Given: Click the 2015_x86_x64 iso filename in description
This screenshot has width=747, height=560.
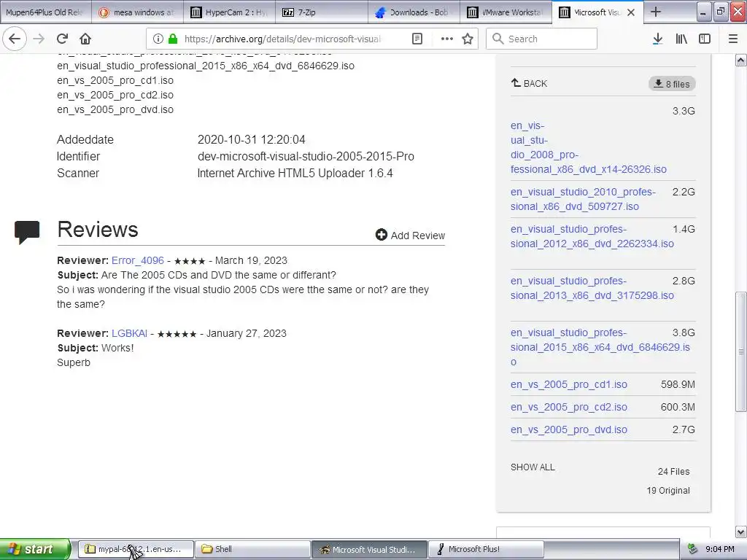Looking at the screenshot, I should 206,66.
